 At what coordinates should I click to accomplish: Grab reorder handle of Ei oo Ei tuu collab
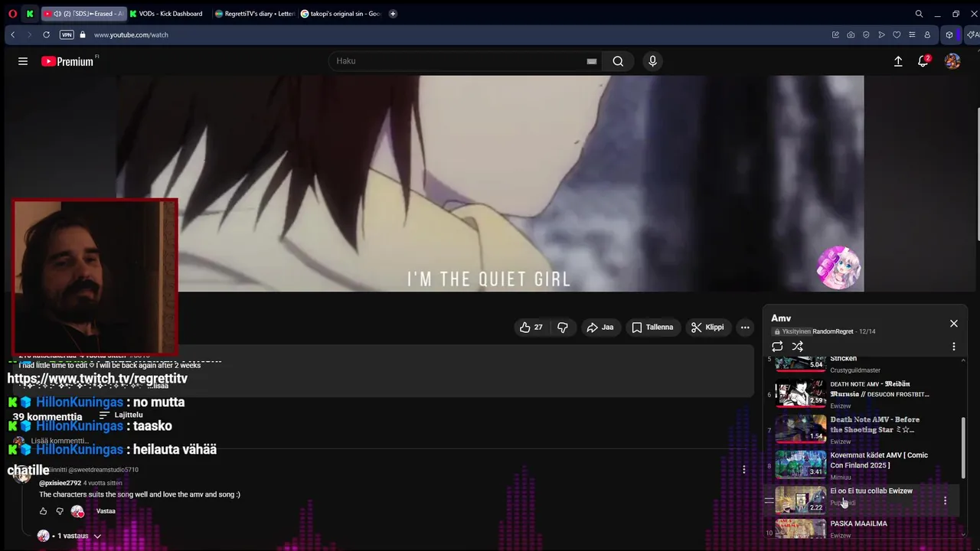tap(769, 500)
